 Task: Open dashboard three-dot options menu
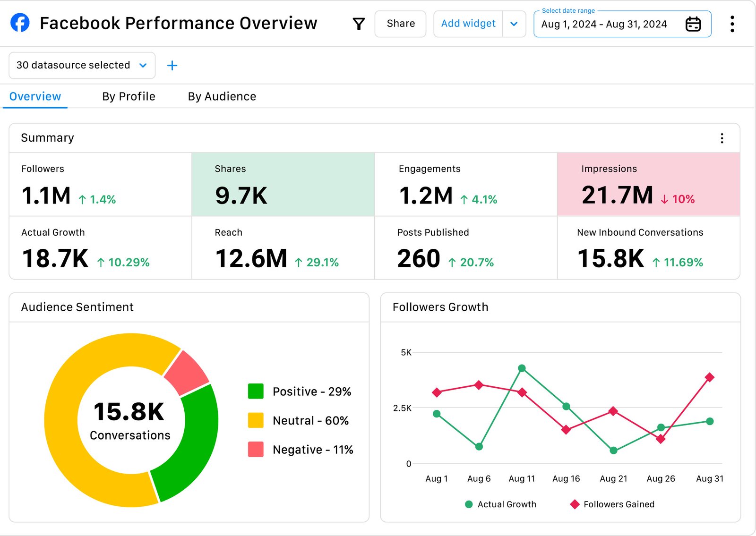click(x=732, y=24)
